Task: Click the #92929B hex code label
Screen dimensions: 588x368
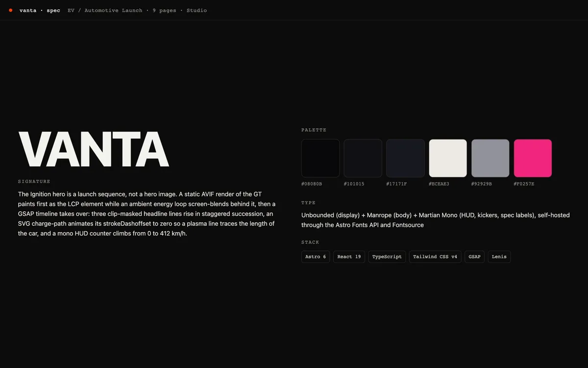Action: (x=482, y=184)
